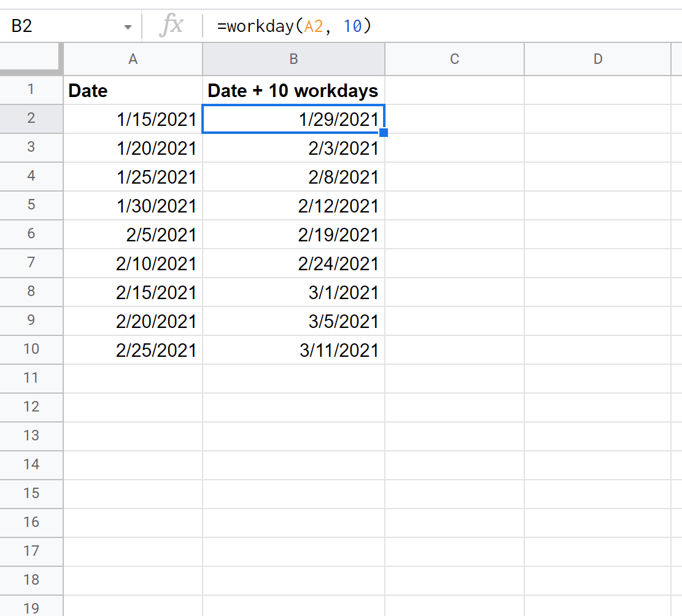Image resolution: width=682 pixels, height=616 pixels.
Task: Select cell containing 1/15/2021
Action: point(133,120)
